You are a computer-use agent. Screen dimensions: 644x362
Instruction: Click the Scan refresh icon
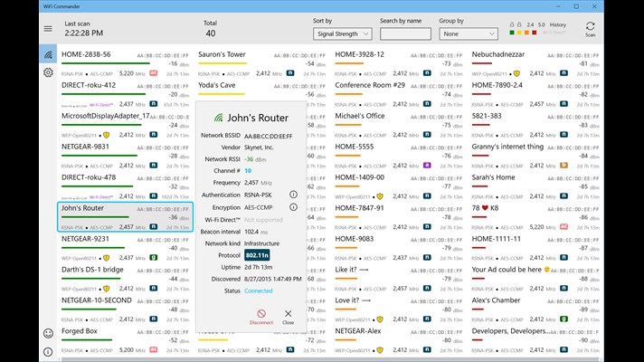[x=590, y=27]
